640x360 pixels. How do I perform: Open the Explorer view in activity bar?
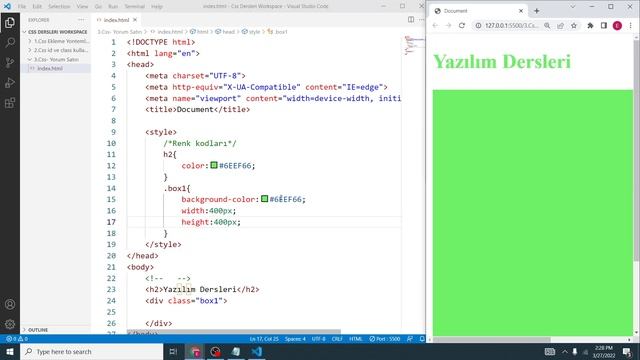(x=10, y=22)
